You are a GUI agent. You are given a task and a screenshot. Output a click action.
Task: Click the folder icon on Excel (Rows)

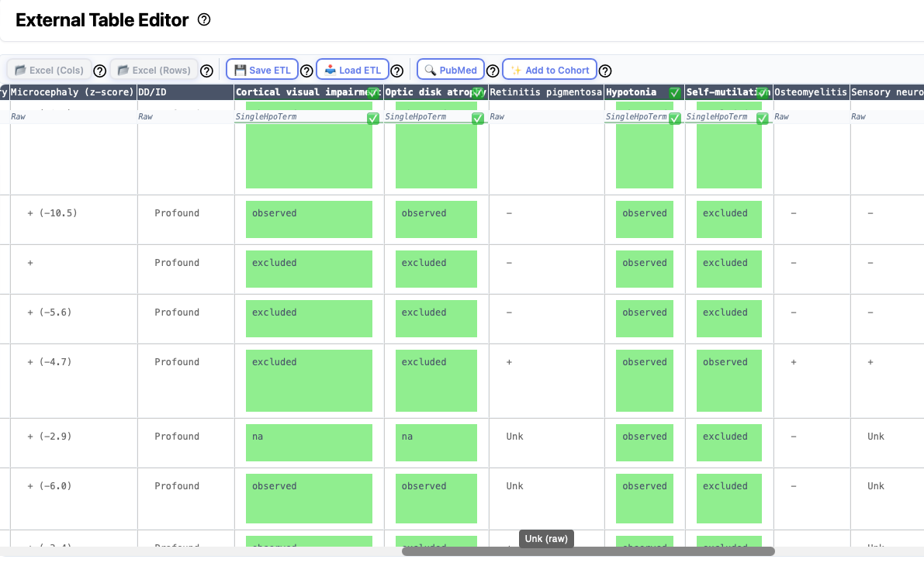tap(124, 69)
